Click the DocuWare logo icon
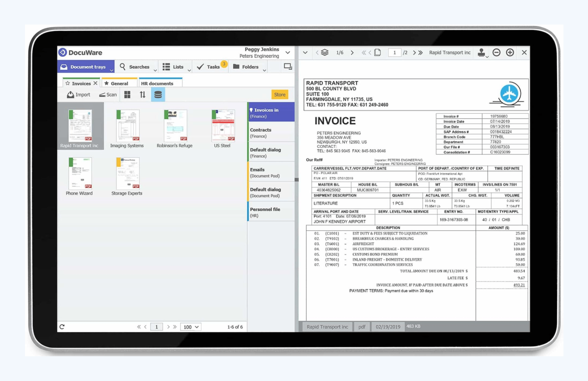Viewport: 588px width, 381px height. coord(62,52)
